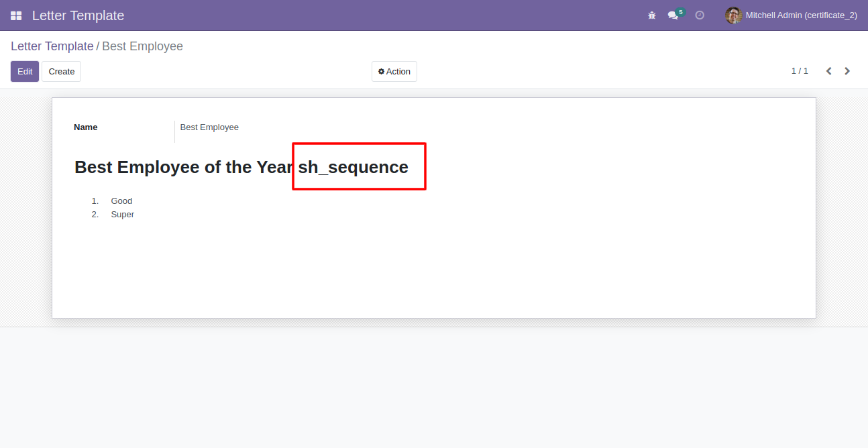Go back to Letter Template breadcrumb

52,46
